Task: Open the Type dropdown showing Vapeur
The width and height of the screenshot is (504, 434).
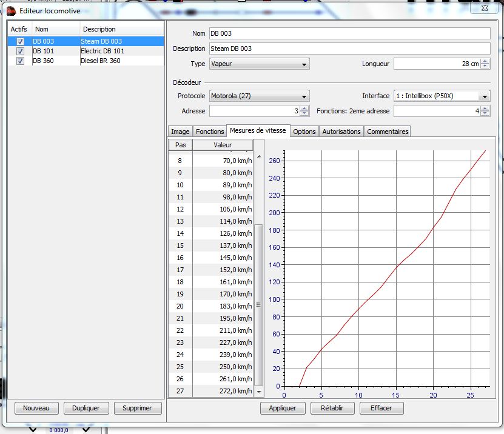Action: coord(259,64)
